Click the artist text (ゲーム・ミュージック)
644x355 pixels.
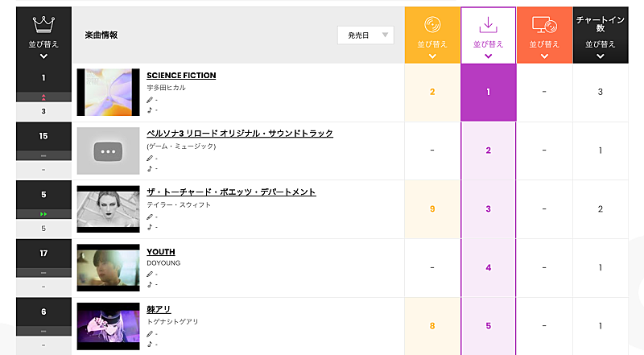point(181,147)
